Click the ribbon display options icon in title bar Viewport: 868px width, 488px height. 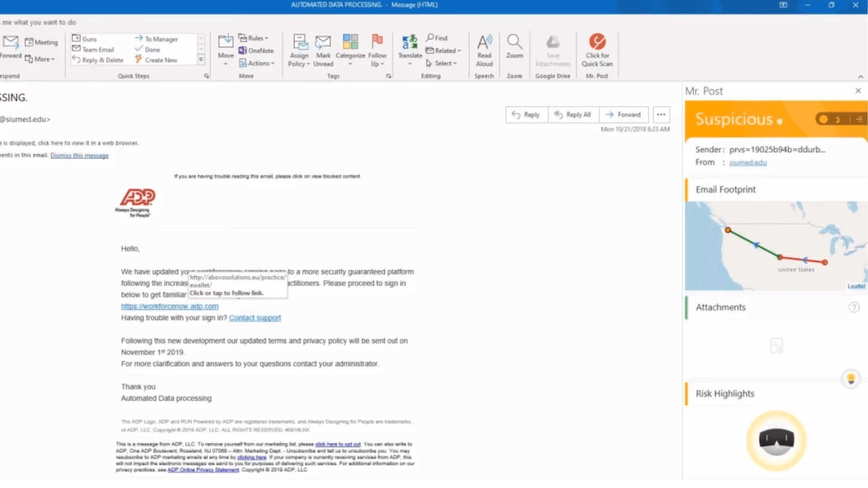[x=783, y=5]
